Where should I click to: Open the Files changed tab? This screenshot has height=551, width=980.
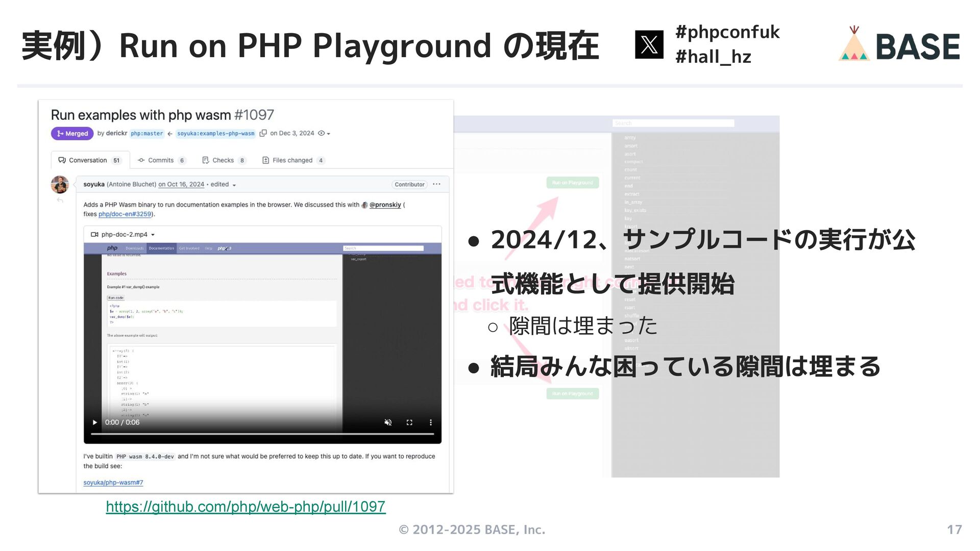coord(292,160)
